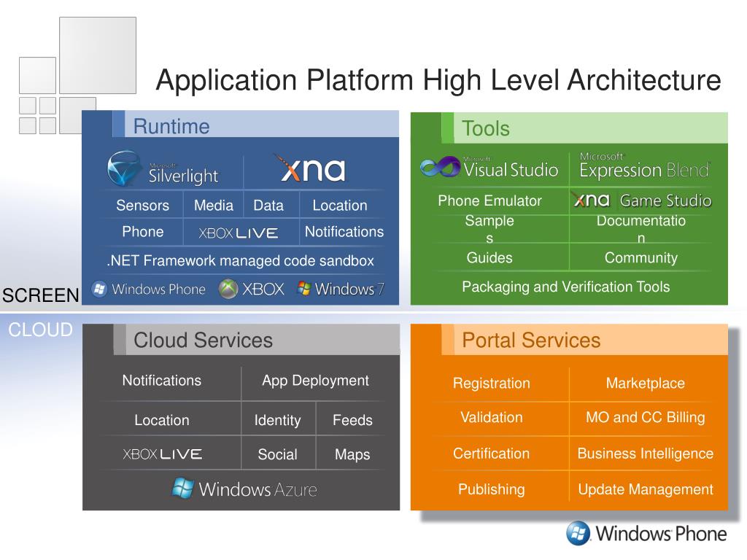Viewport: 747px width, 560px height.
Task: Click Marketplace in Portal Services
Action: 645,383
